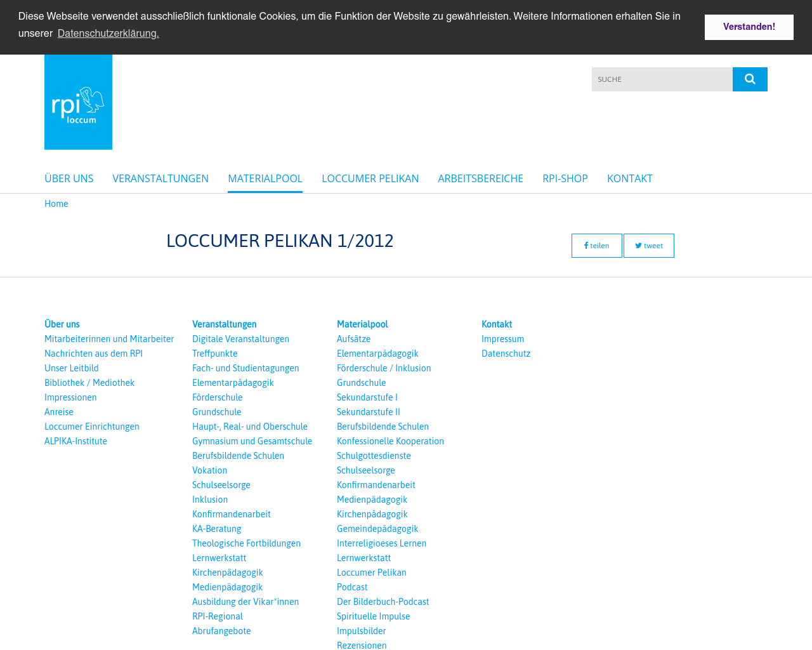This screenshot has height=650, width=812.
Task: Go to LOCCUMER PELIKAN menu
Action: tap(370, 178)
